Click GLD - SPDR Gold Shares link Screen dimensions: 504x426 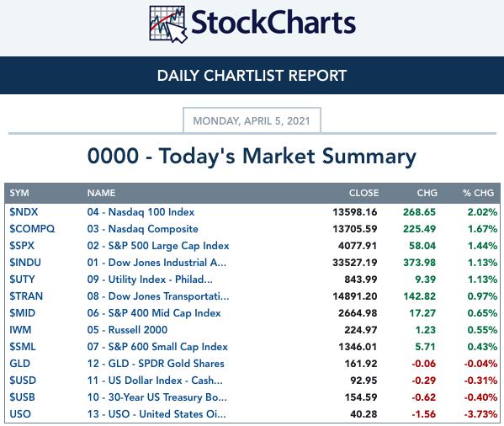156,364
